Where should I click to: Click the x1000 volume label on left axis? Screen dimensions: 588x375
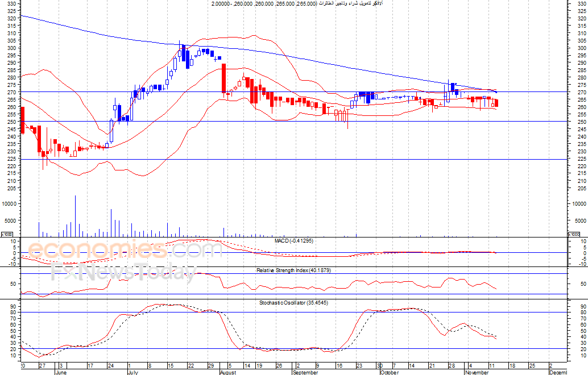click(7, 235)
